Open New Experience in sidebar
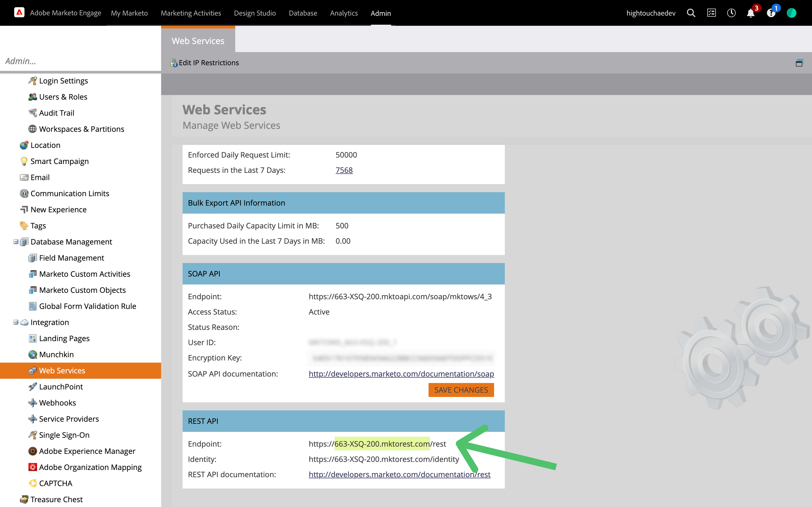 point(58,210)
